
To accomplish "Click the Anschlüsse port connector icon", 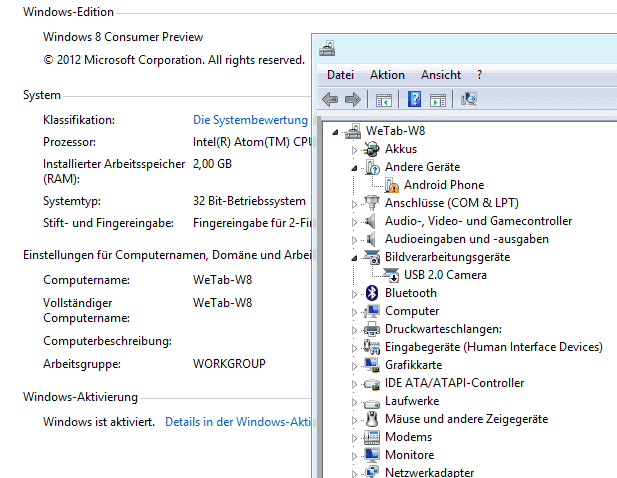I will point(371,203).
